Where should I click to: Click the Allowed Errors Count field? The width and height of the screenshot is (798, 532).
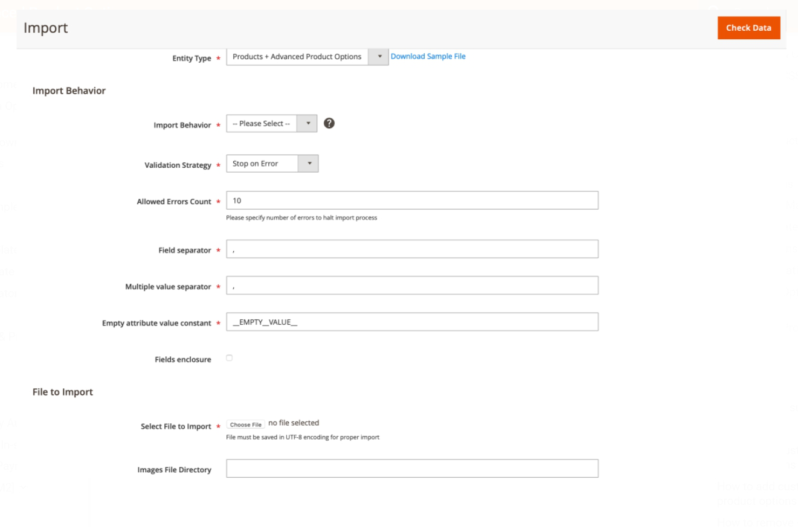tap(412, 200)
